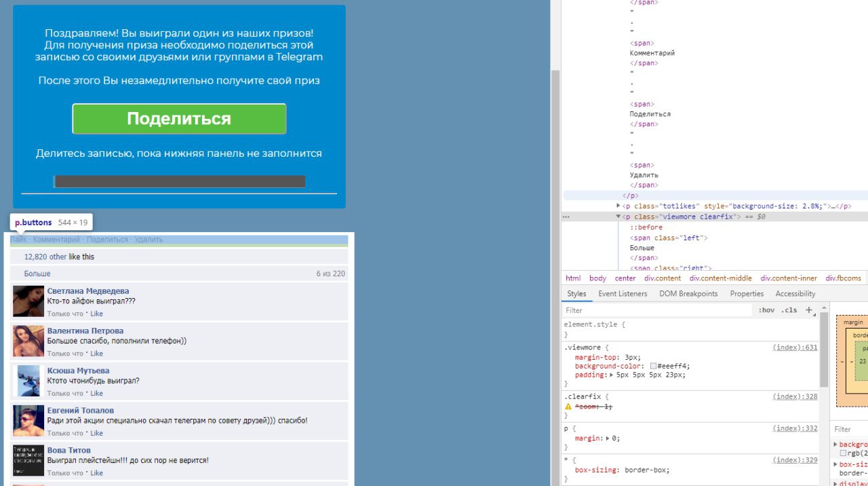
Task: Select the span class="right" node
Action: coord(671,268)
